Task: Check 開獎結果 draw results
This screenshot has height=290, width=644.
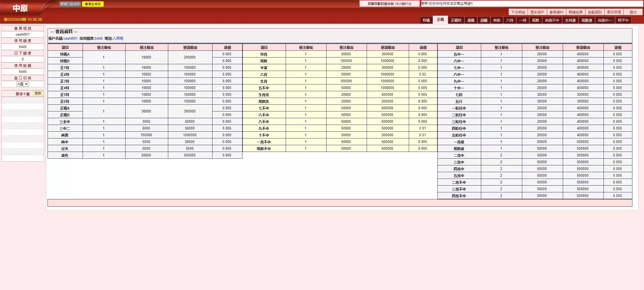Action: 575,12
